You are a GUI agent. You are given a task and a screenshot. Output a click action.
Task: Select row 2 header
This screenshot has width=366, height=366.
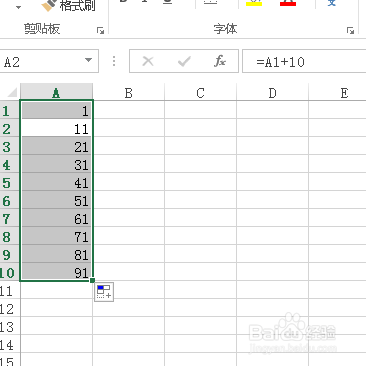click(10, 129)
